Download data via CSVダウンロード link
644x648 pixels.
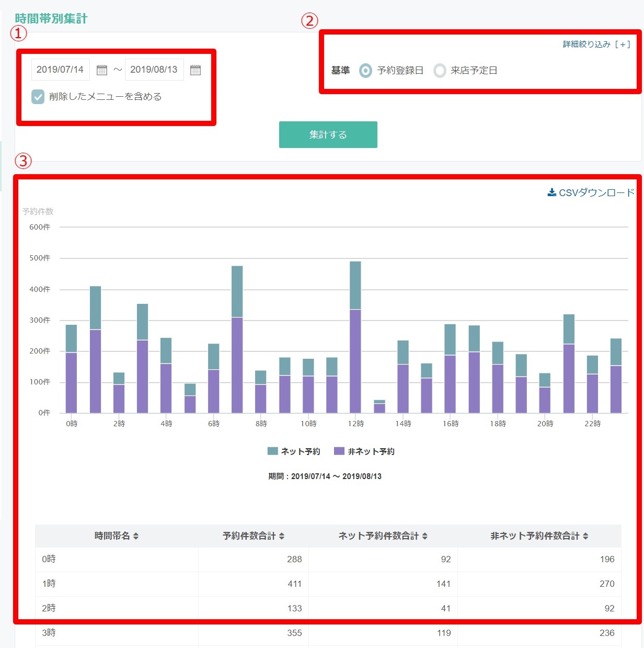click(x=591, y=192)
